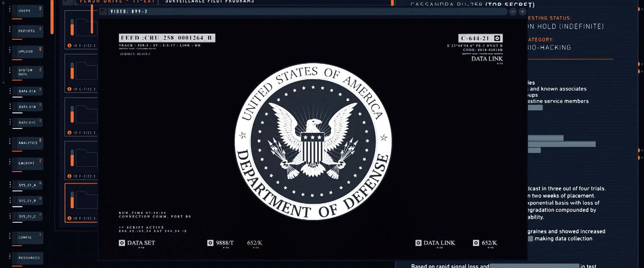Open SYSTEM DATA in the sidebar
This screenshot has width=644, height=268.
[x=28, y=72]
